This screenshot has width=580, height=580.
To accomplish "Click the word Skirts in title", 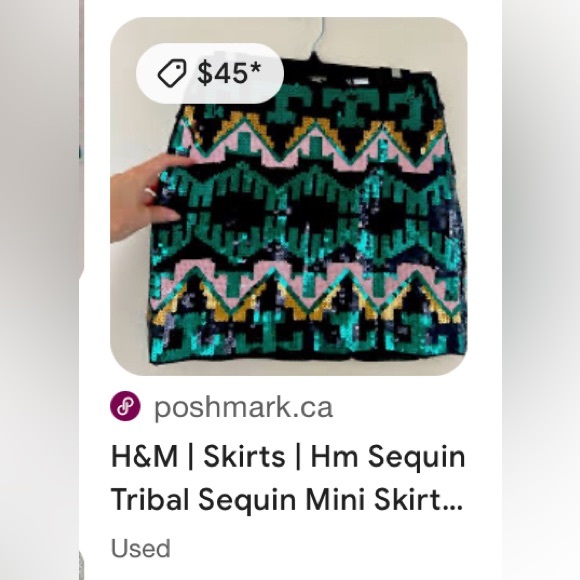I will [244, 456].
